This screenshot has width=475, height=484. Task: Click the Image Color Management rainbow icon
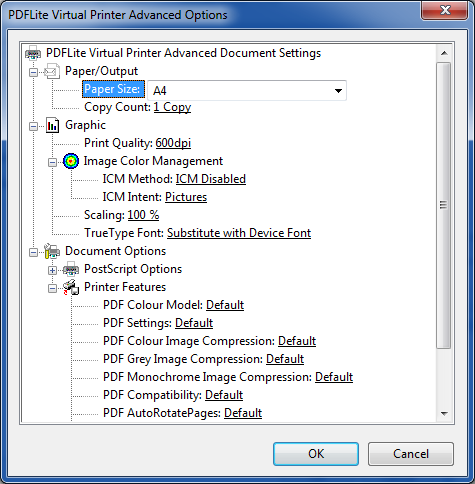point(71,161)
